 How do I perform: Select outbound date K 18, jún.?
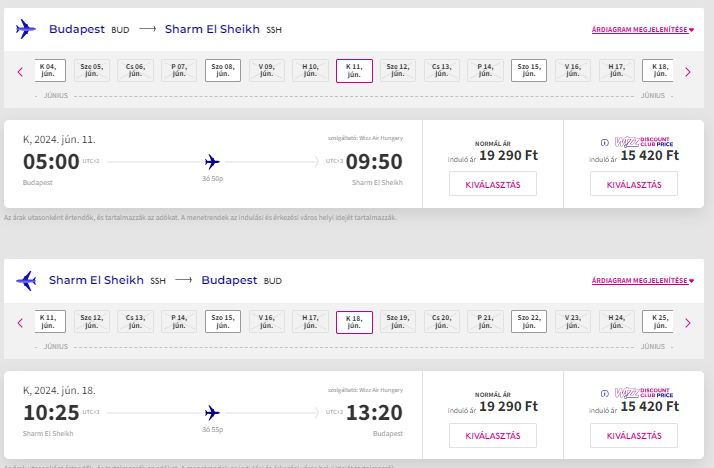pyautogui.click(x=658, y=71)
